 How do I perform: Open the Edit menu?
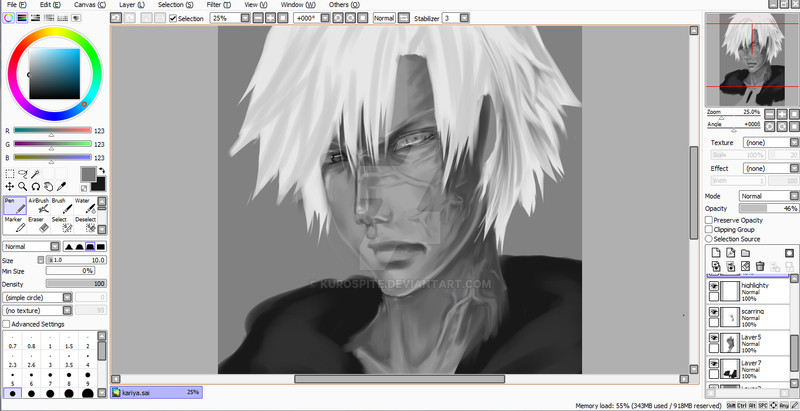tap(50, 5)
